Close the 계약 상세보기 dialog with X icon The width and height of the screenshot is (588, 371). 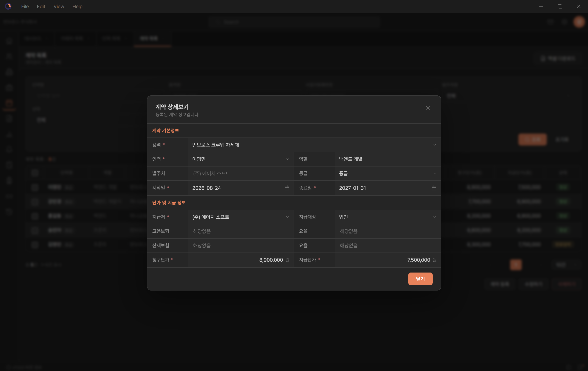tap(428, 108)
